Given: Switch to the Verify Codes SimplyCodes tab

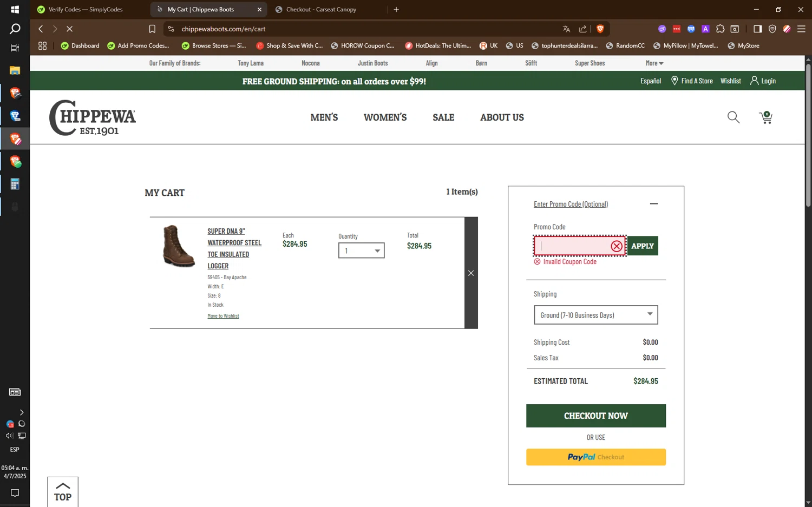Looking at the screenshot, I should point(87,9).
